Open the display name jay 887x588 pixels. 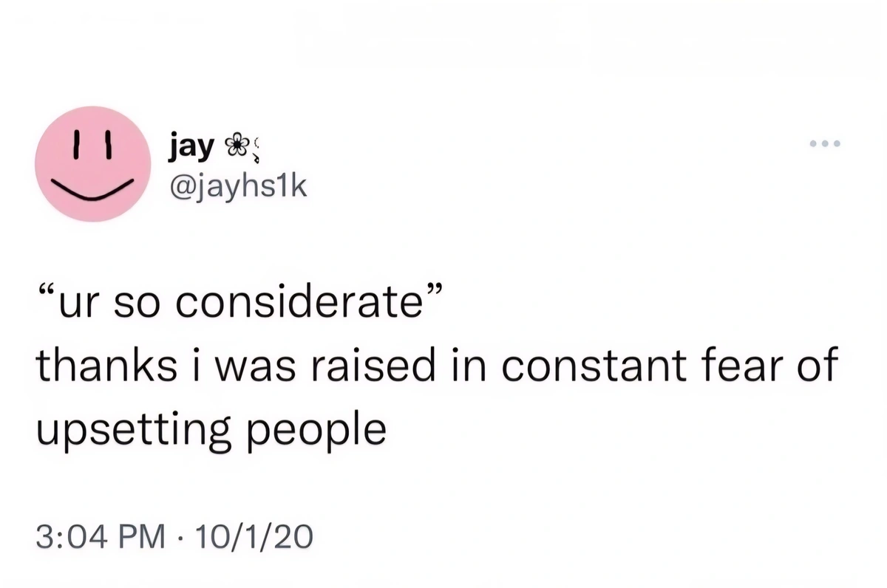(x=188, y=147)
